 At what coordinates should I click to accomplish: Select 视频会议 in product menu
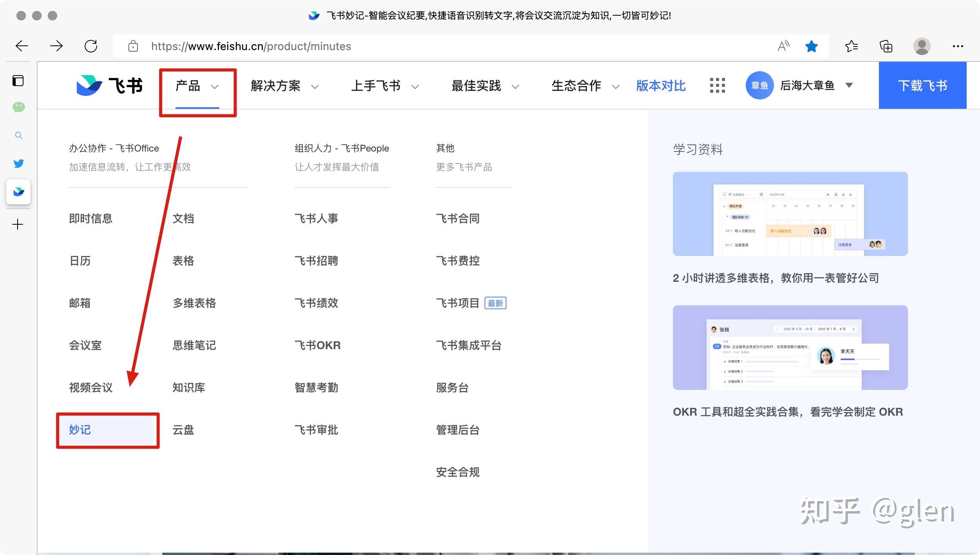(91, 387)
